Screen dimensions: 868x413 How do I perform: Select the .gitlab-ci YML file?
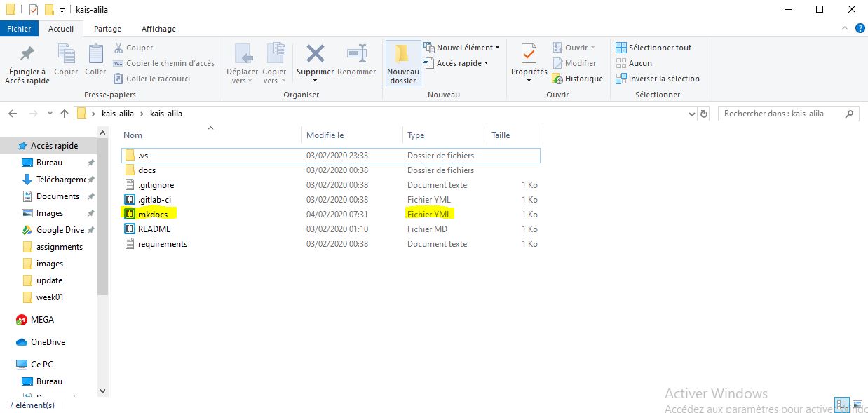(331, 200)
